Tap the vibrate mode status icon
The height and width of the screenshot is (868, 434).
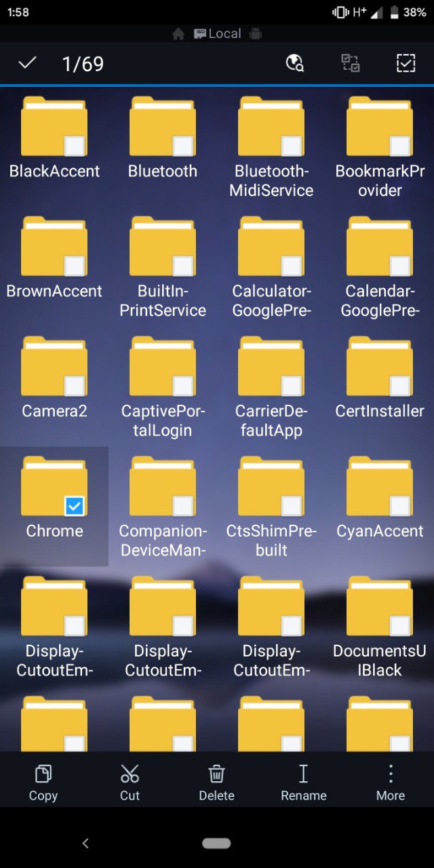click(340, 12)
